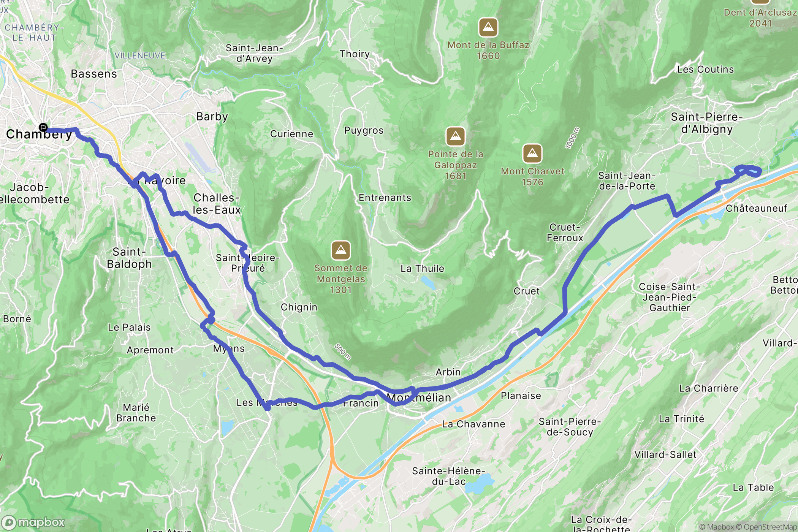Select the Francin place label
This screenshot has width=798, height=532.
361,403
